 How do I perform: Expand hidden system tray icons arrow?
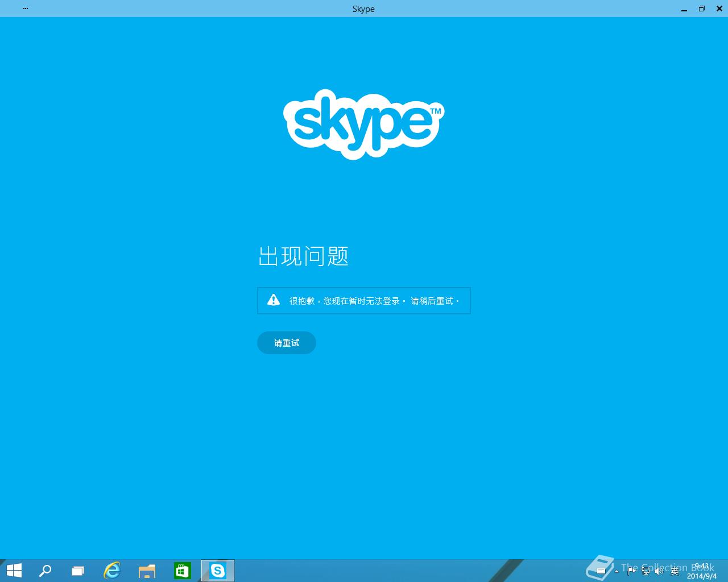point(617,571)
